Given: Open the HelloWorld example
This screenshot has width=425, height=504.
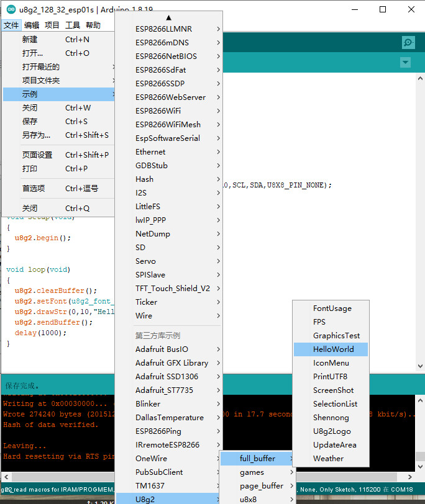Looking at the screenshot, I should point(331,349).
